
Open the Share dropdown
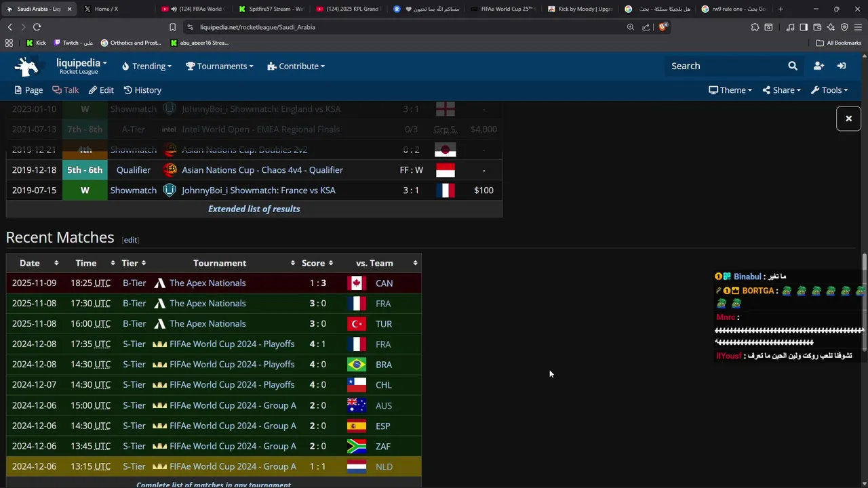pos(781,90)
